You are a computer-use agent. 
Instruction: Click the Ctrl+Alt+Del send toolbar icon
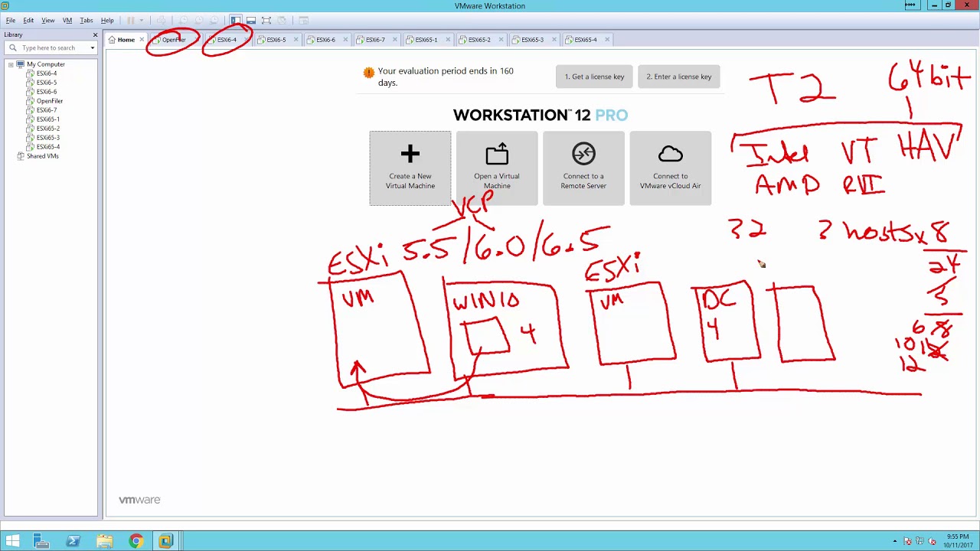[161, 21]
